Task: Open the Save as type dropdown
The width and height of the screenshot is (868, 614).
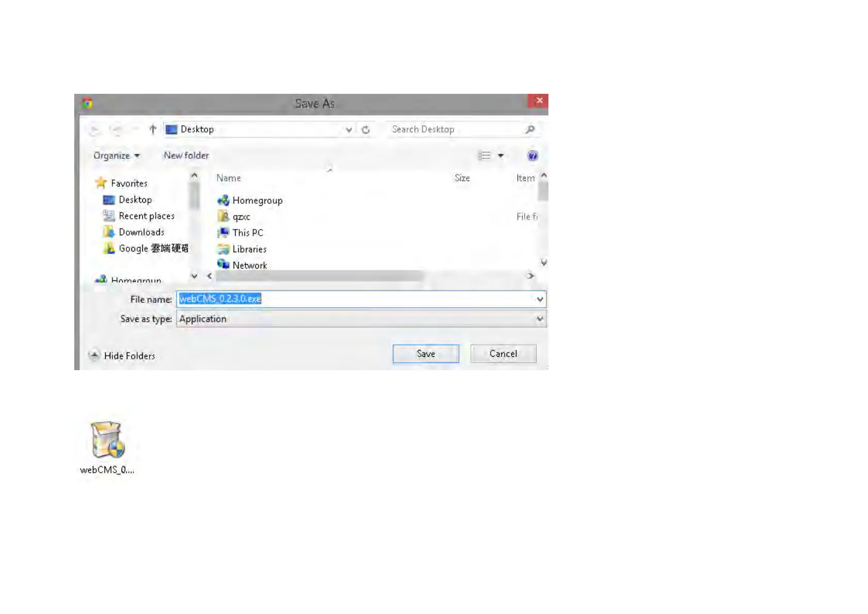Action: [x=361, y=319]
